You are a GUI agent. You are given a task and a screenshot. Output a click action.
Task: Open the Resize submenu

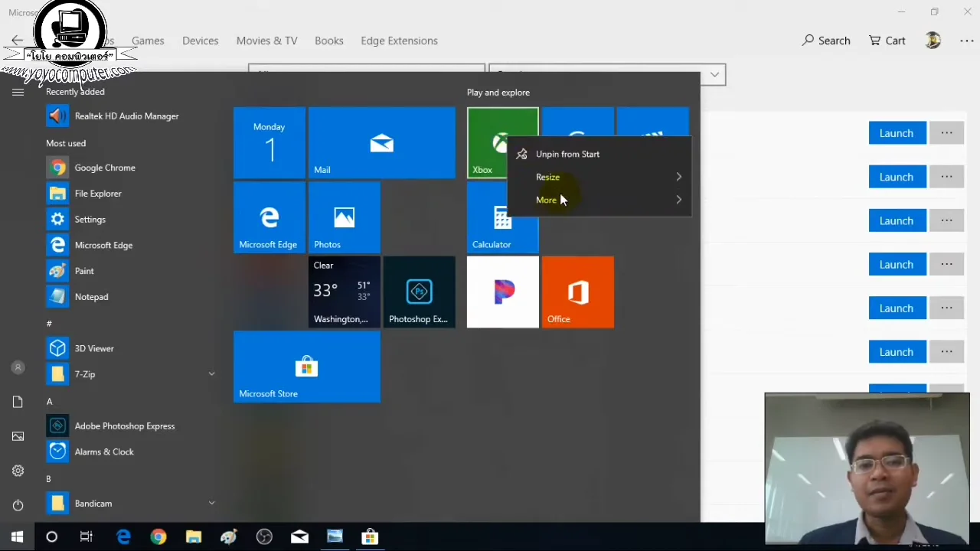coord(547,177)
